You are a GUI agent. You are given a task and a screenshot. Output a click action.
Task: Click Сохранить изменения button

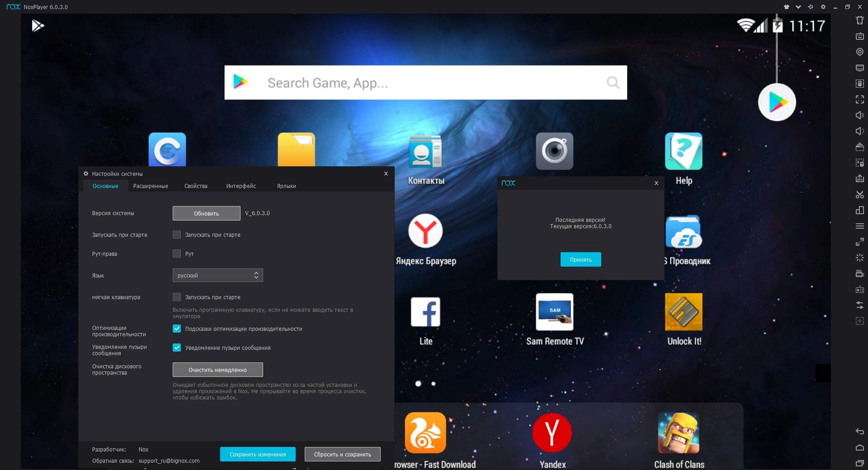pyautogui.click(x=258, y=454)
